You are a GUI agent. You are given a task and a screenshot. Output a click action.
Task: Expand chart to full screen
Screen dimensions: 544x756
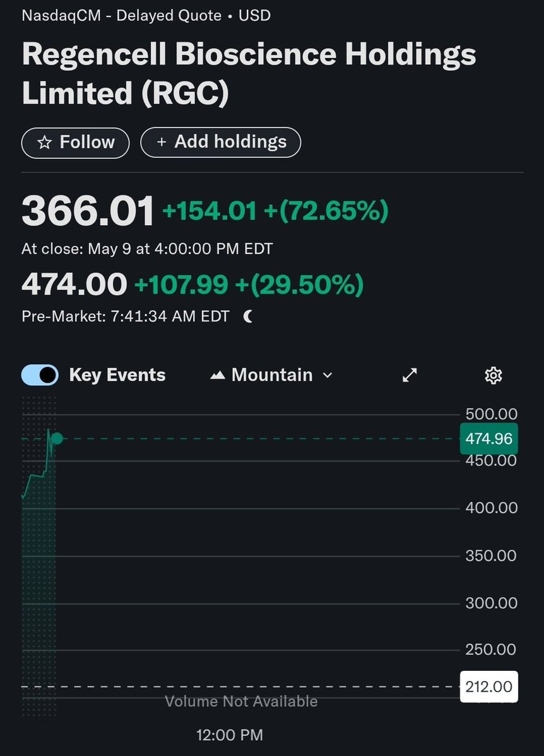pos(410,375)
